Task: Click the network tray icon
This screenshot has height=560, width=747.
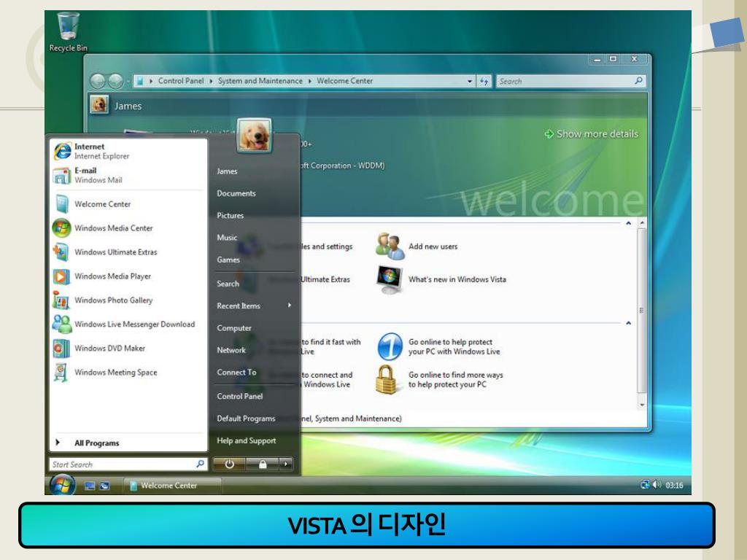Action: [645, 485]
